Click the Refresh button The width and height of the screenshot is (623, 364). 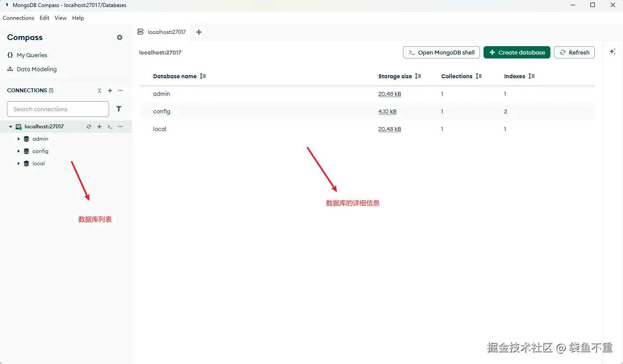[x=574, y=52]
